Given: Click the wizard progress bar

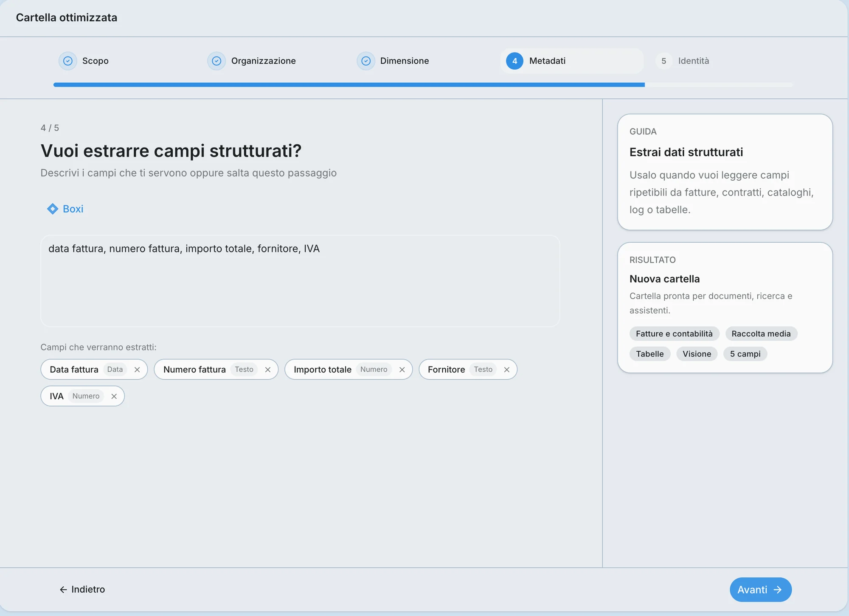Looking at the screenshot, I should 423,85.
